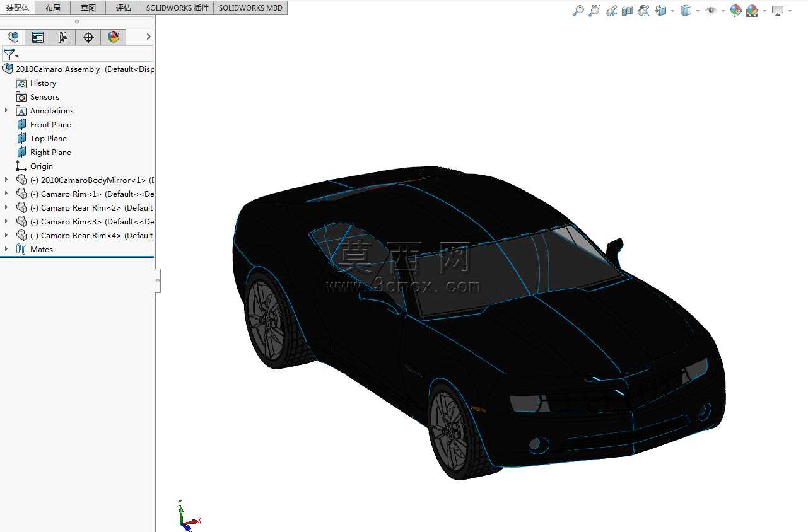Open the DimXpertManager crosshair tab

88,37
